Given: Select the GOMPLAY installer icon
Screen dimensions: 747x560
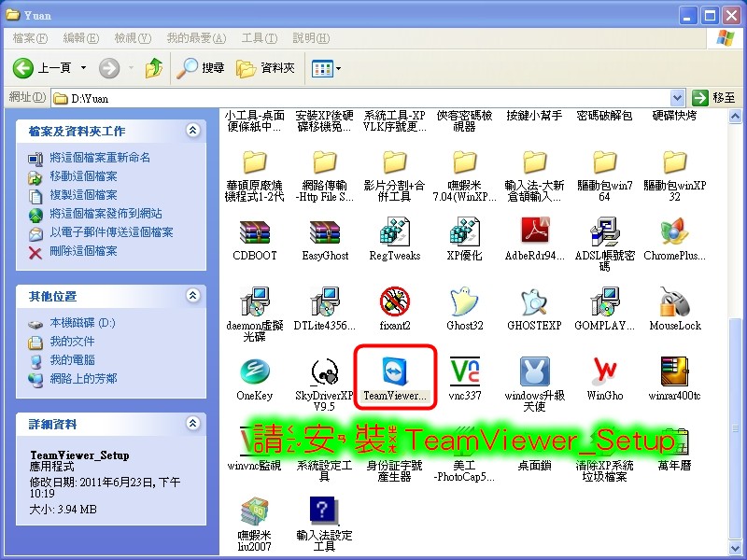Looking at the screenshot, I should (604, 301).
